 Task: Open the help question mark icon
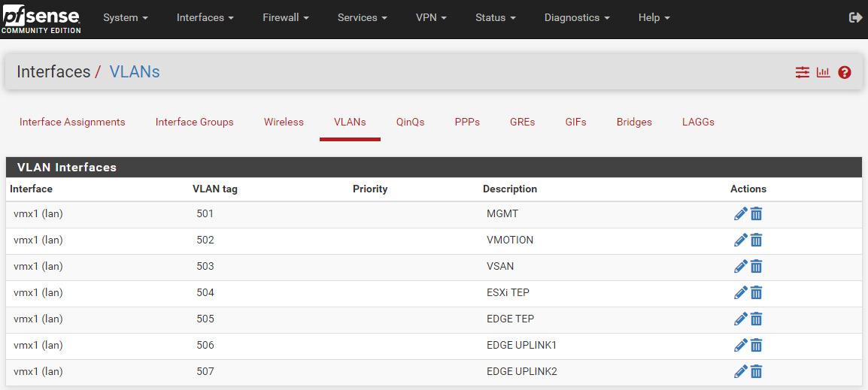pyautogui.click(x=845, y=72)
